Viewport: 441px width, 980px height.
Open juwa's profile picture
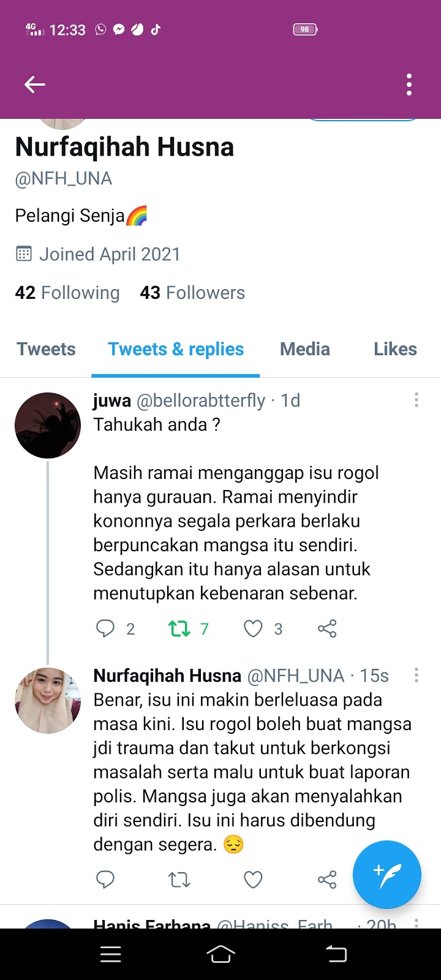pos(48,426)
